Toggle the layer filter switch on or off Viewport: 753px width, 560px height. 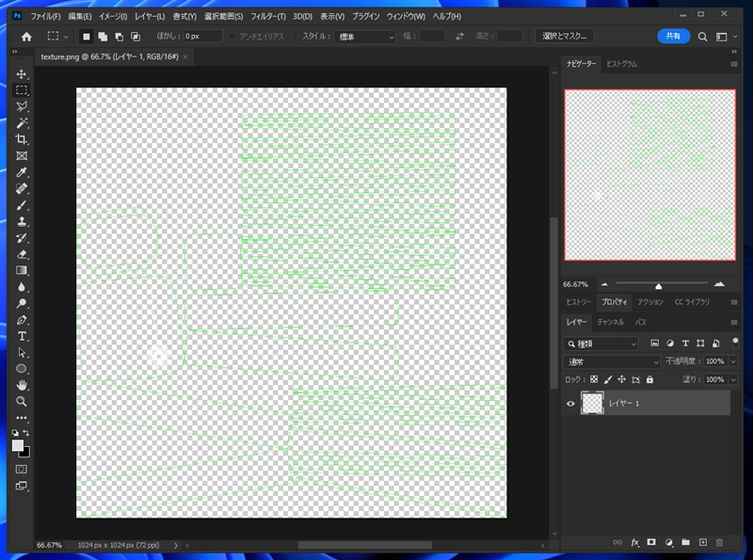pos(735,341)
